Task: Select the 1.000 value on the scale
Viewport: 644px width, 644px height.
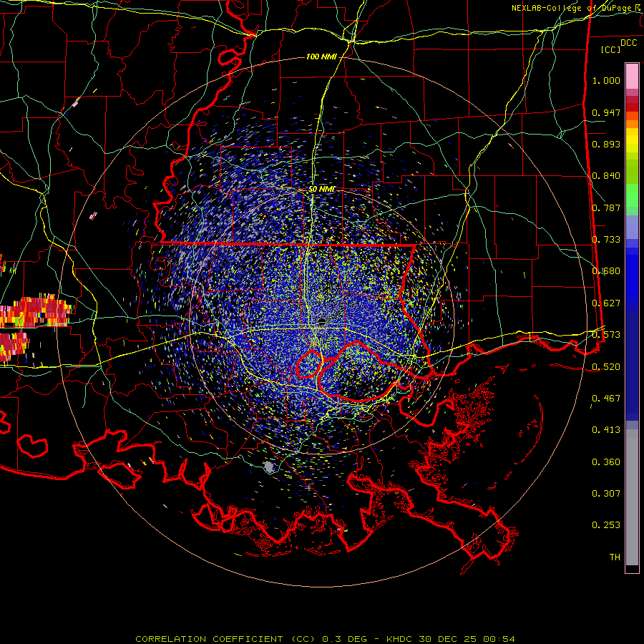Action: click(606, 80)
